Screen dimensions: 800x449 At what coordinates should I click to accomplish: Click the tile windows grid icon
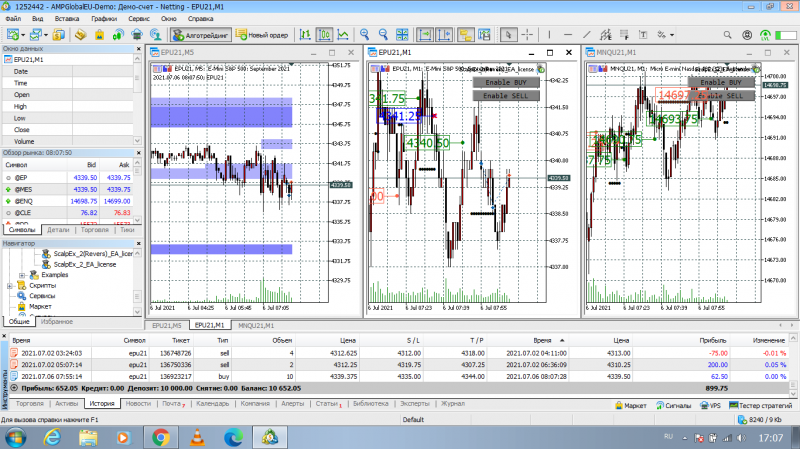[402, 35]
